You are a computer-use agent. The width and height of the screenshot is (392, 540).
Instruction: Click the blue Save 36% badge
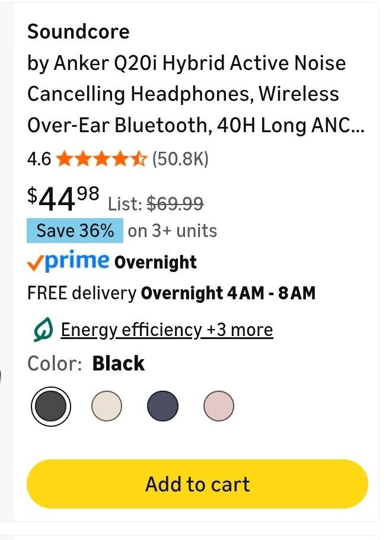coord(75,231)
